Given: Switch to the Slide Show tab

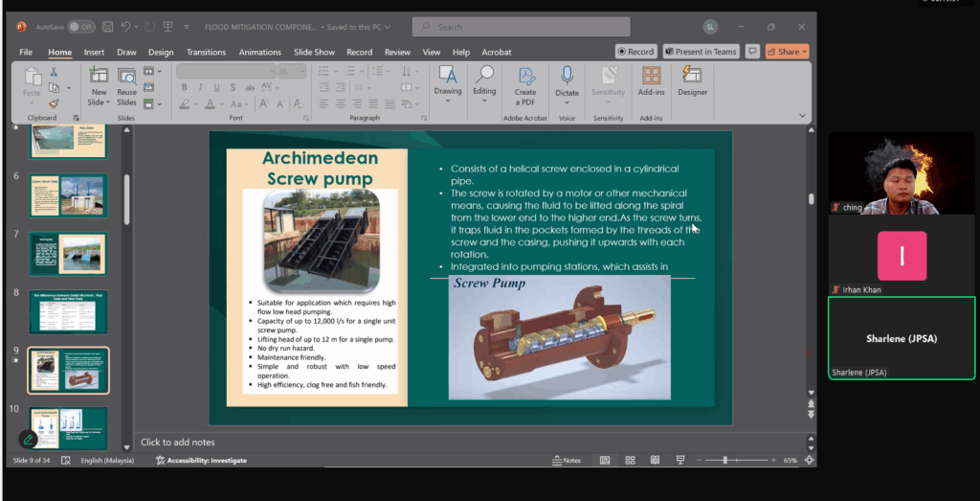Looking at the screenshot, I should [x=314, y=53].
